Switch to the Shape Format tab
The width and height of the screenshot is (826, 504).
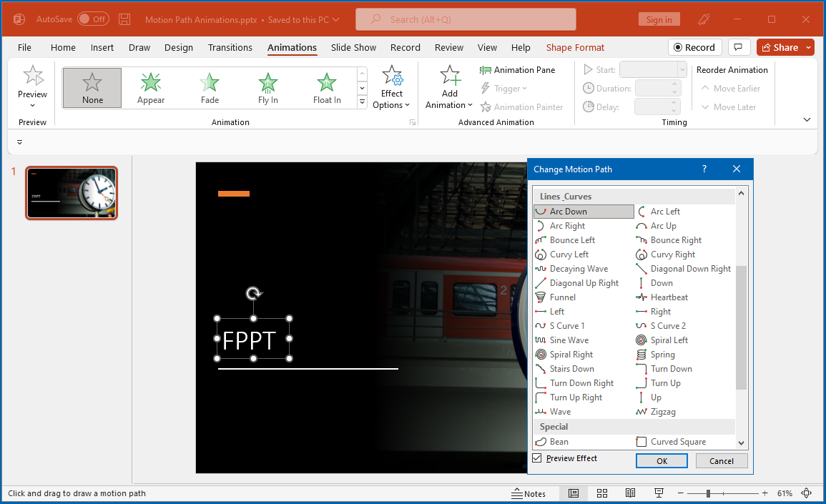575,48
